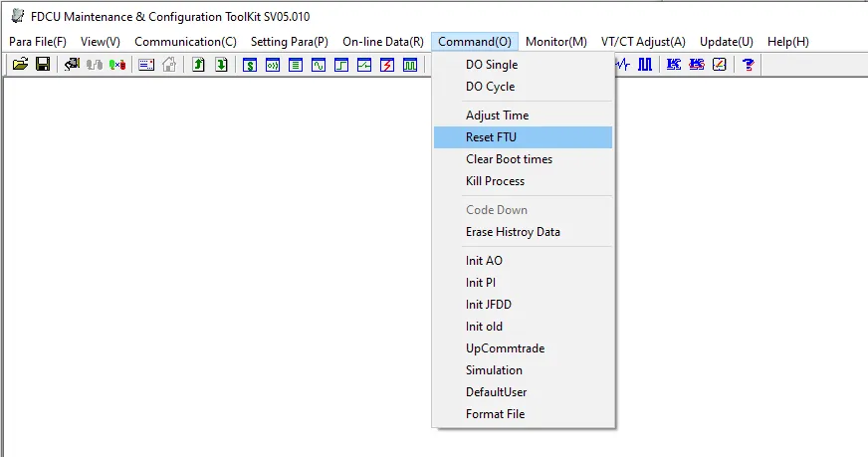Click the blue window icon with sine wave
Viewport: 868px width, 457px height.
(319, 65)
